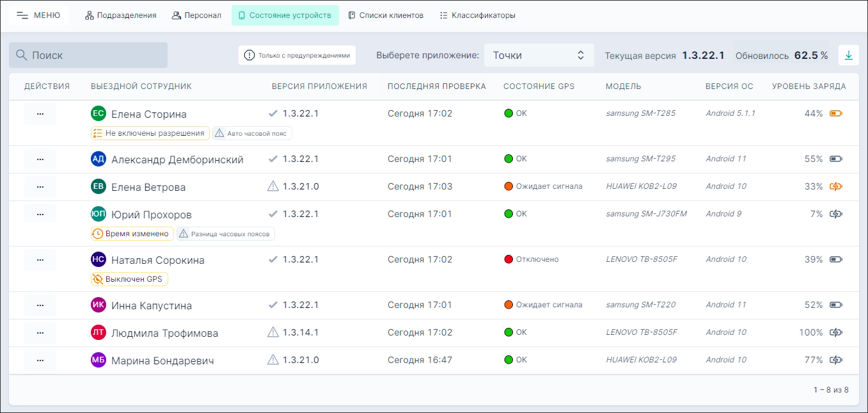The image size is (868, 413).
Task: Click the red GPS status dot for Отключено
Action: 509,259
